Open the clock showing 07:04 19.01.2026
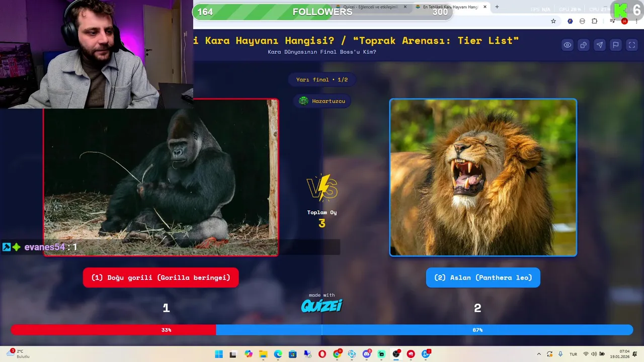 (x=619, y=354)
